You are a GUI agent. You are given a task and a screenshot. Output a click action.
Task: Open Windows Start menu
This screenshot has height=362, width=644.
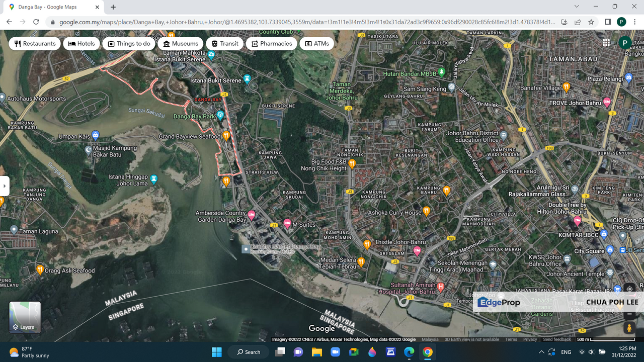click(x=217, y=352)
